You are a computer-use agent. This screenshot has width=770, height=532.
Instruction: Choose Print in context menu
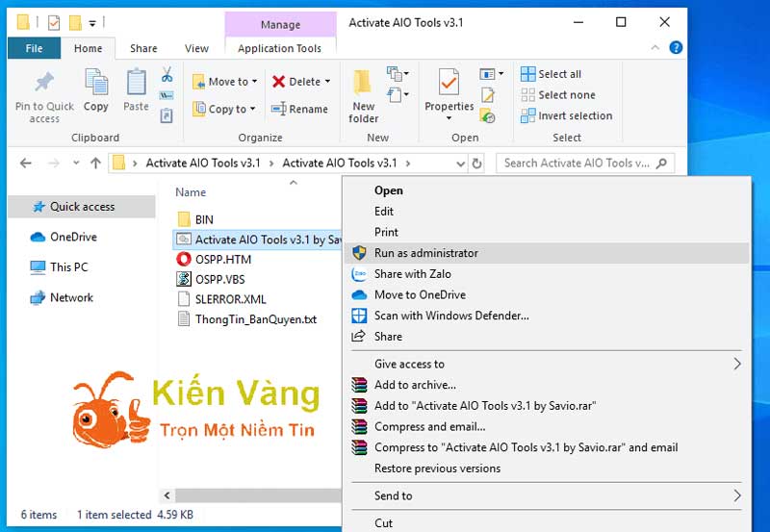[x=546, y=232]
